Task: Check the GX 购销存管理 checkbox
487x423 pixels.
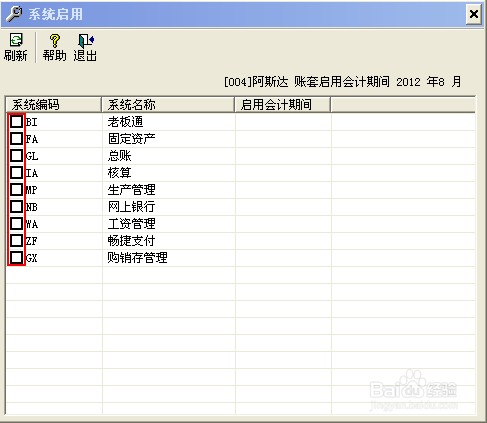Action: pos(16,258)
